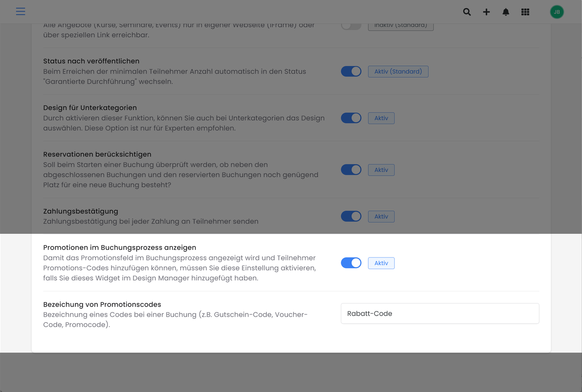Toggle Status nach veröffentlichen switch
582x392 pixels.
click(351, 72)
